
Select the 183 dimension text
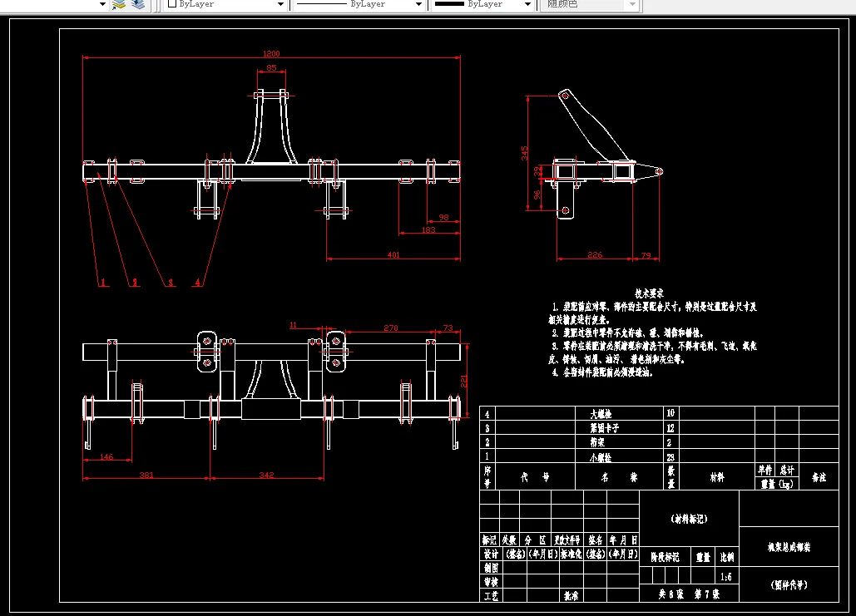(x=428, y=229)
